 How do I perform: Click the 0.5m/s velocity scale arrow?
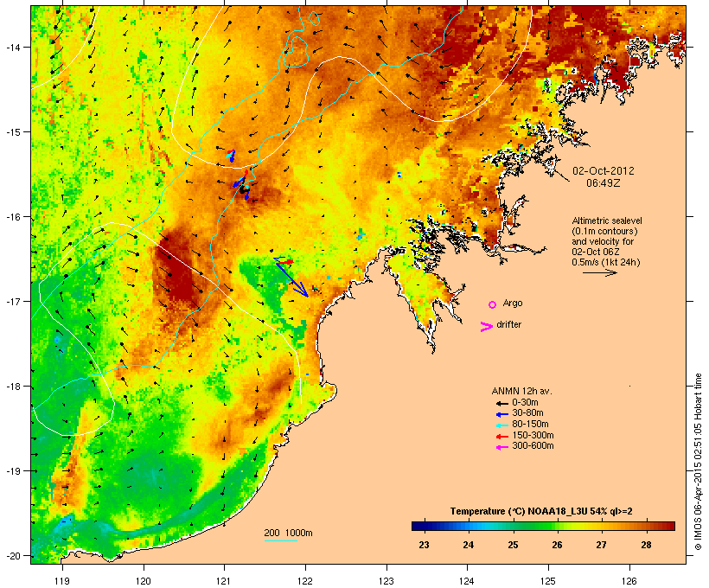pos(599,272)
